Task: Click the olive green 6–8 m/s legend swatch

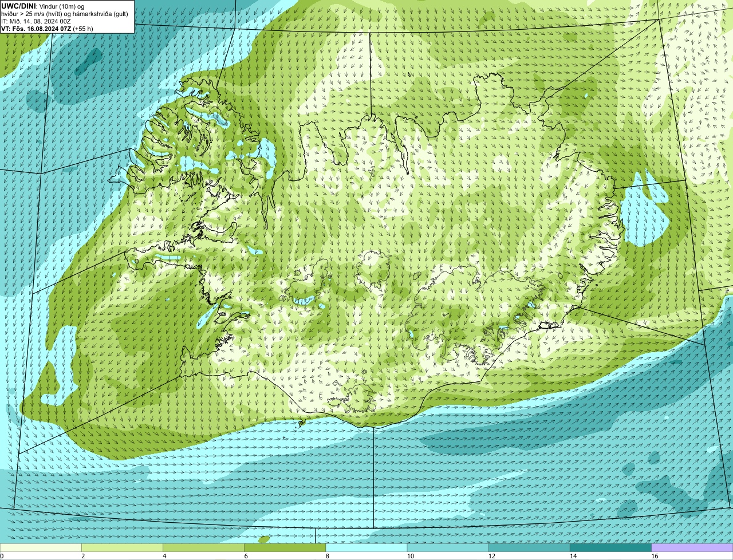Action: [x=285, y=547]
